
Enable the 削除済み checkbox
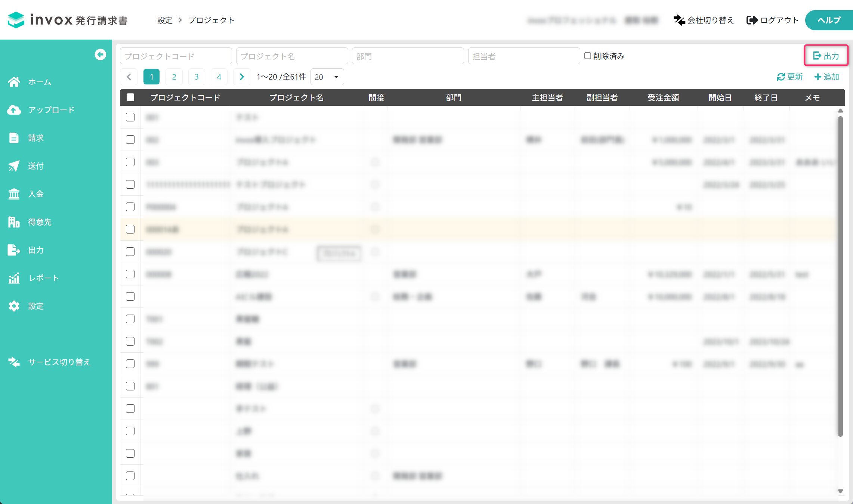[x=588, y=56]
